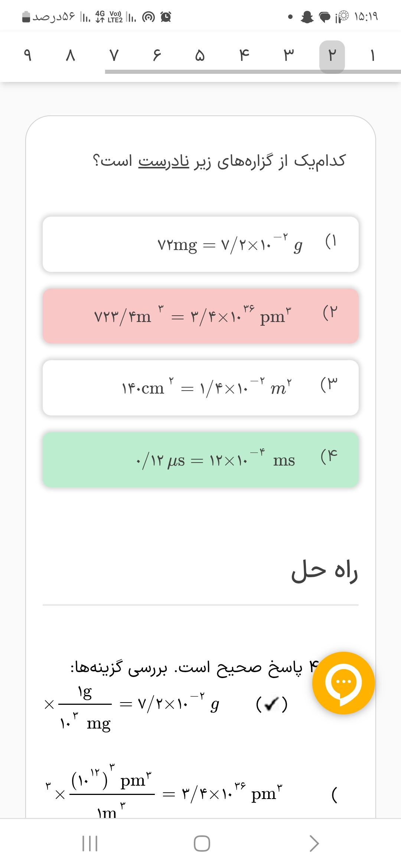Tap the alarm clock status icon
The image size is (401, 868).
(x=166, y=17)
